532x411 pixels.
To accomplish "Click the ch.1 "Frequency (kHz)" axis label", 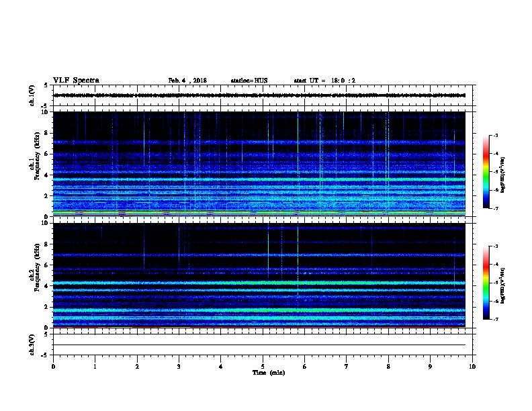I will [37, 156].
